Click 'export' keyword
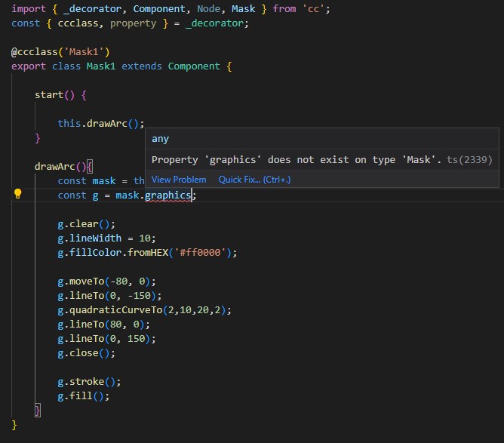The width and height of the screenshot is (504, 443). tap(29, 66)
